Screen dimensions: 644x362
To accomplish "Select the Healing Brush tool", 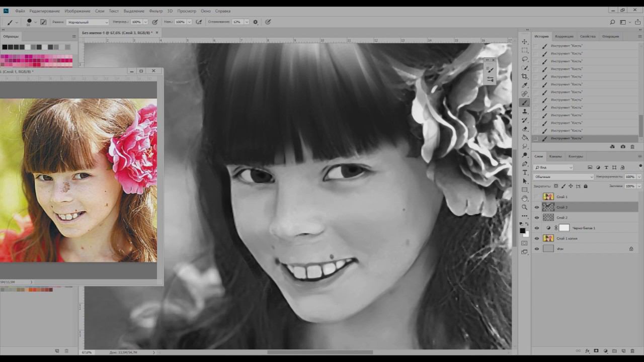I will click(525, 94).
